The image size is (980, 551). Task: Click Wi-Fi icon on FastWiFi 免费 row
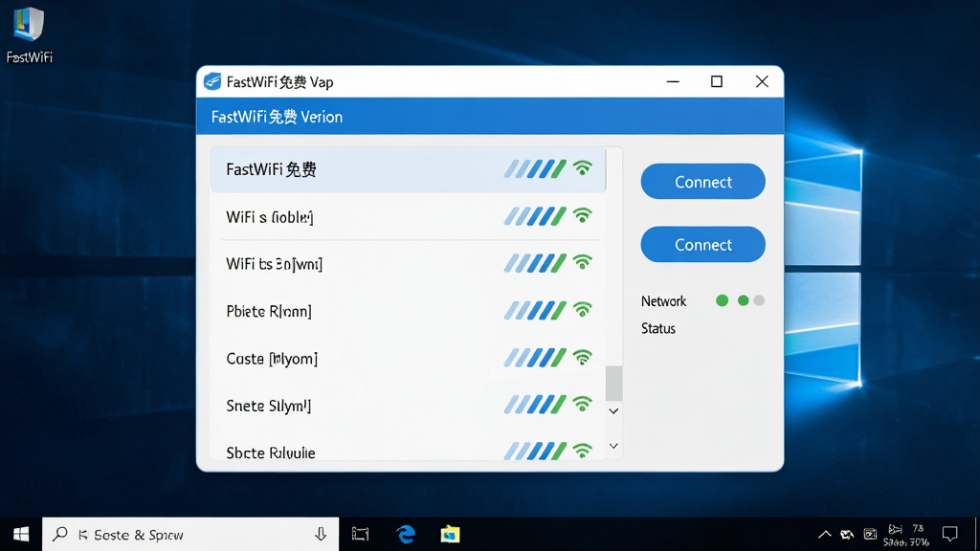[x=583, y=167]
